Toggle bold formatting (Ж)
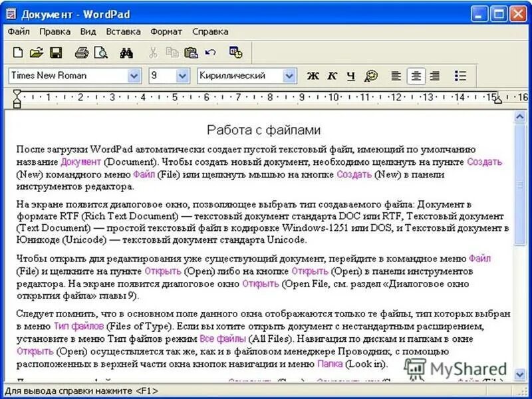Image resolution: width=532 pixels, height=399 pixels. [313, 75]
